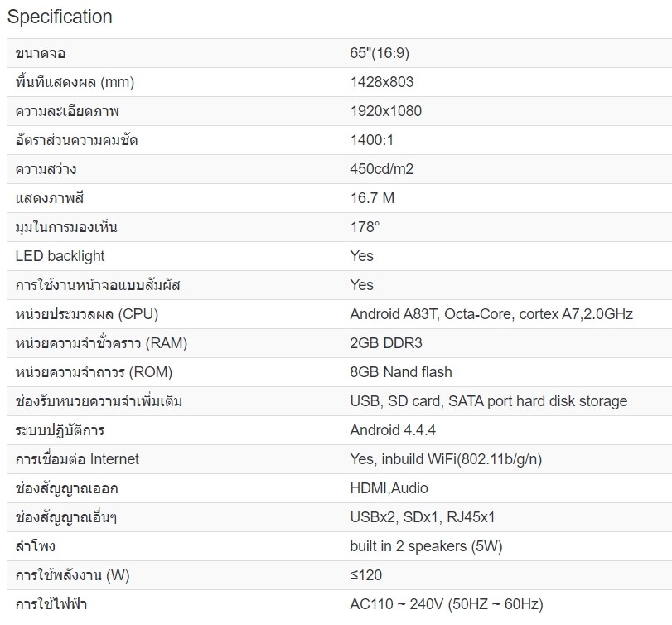The width and height of the screenshot is (672, 625).
Task: Click the HDMI,Audio output value
Action: pyautogui.click(x=389, y=488)
